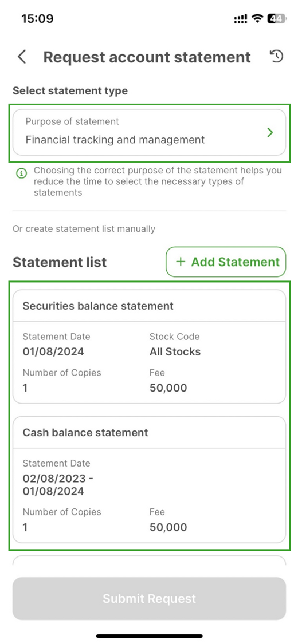Select the 01/08/2024 statement date
Viewport: 298px width, 644px height.
(53, 352)
